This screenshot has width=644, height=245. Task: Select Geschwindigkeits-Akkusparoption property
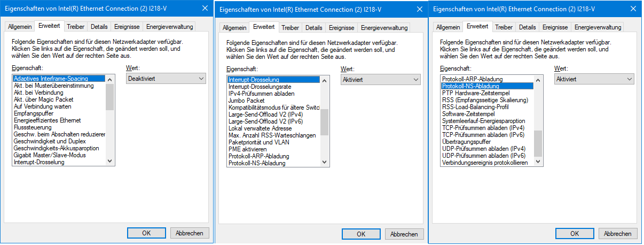(56, 148)
